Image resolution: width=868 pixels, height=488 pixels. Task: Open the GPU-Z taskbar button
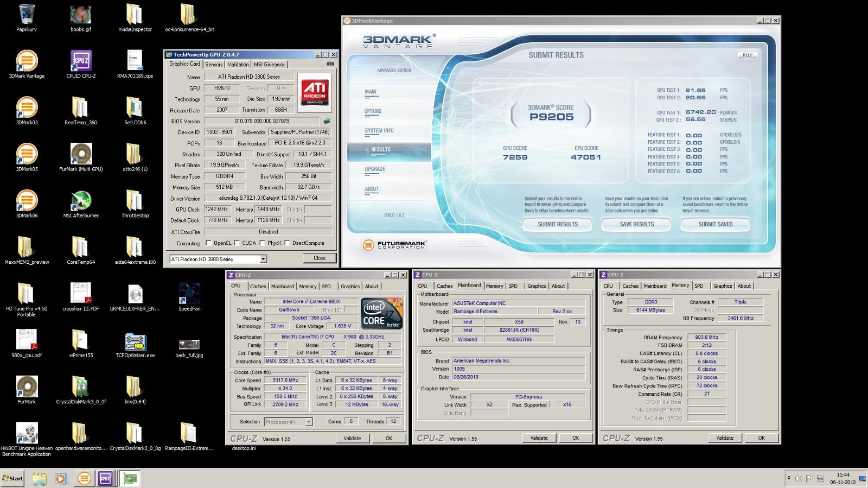coord(130,478)
